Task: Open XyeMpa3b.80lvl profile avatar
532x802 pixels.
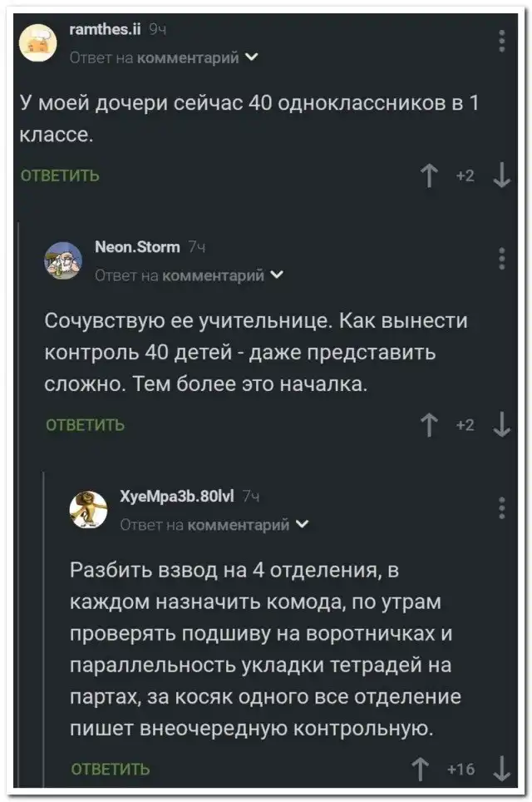Action: (88, 510)
